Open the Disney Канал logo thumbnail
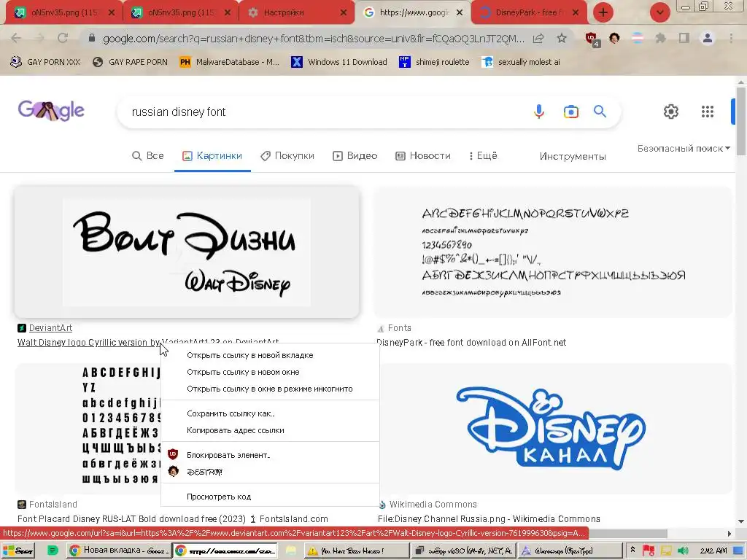The height and width of the screenshot is (560, 747). pyautogui.click(x=553, y=429)
